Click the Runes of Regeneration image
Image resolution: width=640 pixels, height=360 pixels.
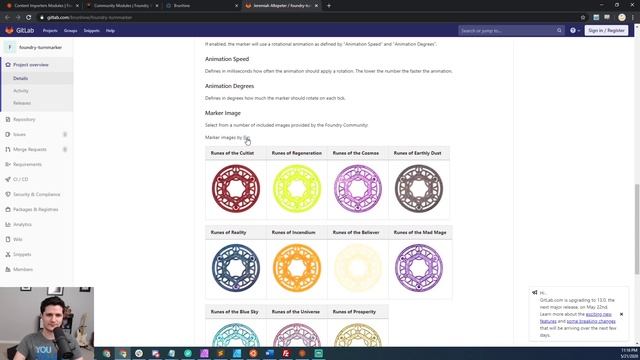[x=297, y=189]
